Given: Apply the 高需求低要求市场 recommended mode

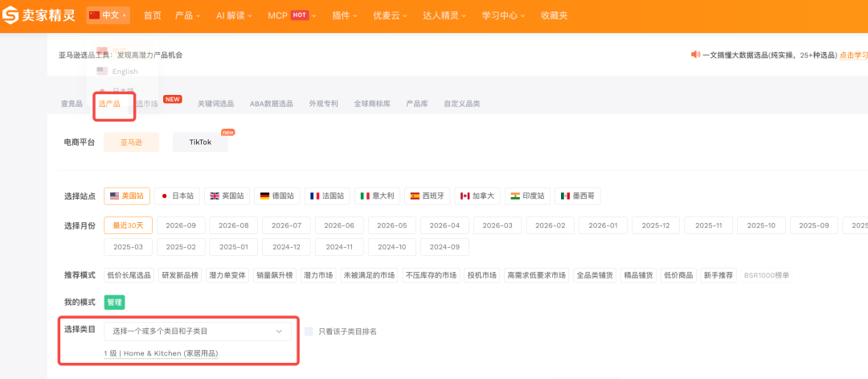Looking at the screenshot, I should (x=536, y=275).
